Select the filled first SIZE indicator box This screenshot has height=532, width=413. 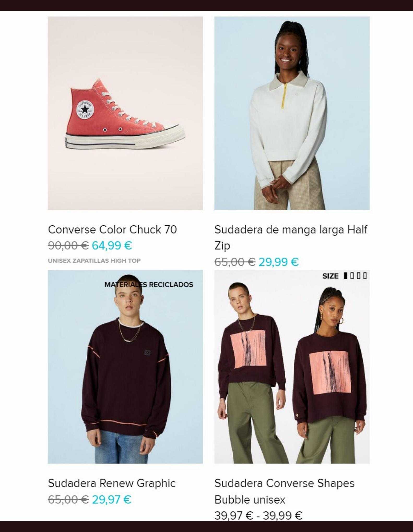(346, 276)
